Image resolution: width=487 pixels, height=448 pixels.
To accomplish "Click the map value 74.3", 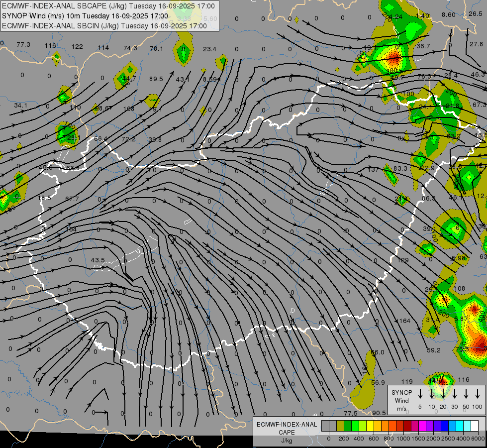I will [x=130, y=48].
